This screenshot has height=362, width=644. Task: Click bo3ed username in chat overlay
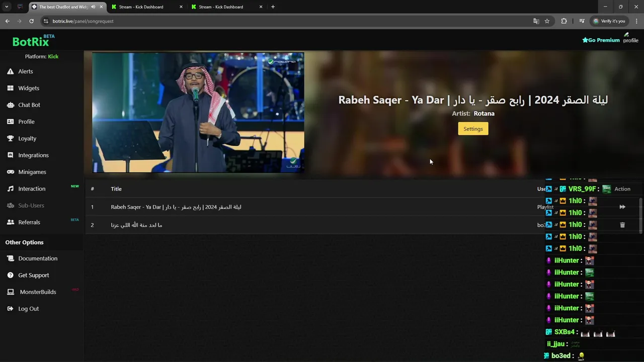pyautogui.click(x=561, y=356)
